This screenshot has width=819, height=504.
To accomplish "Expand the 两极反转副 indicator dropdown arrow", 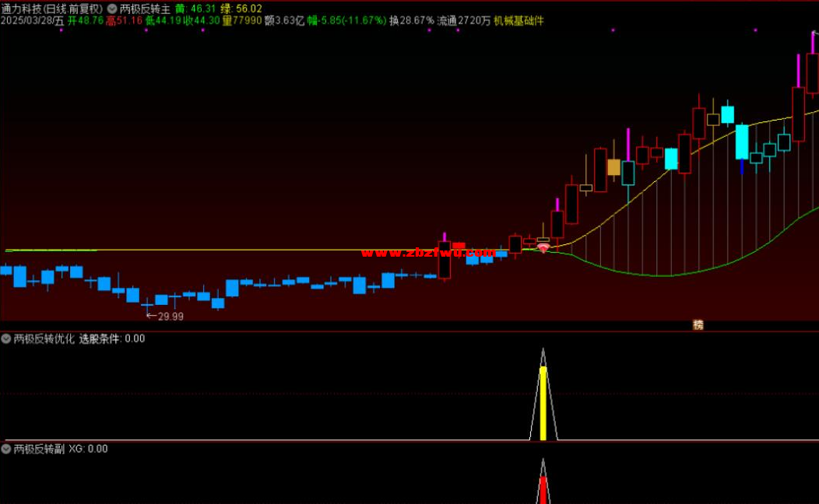I will click(7, 449).
